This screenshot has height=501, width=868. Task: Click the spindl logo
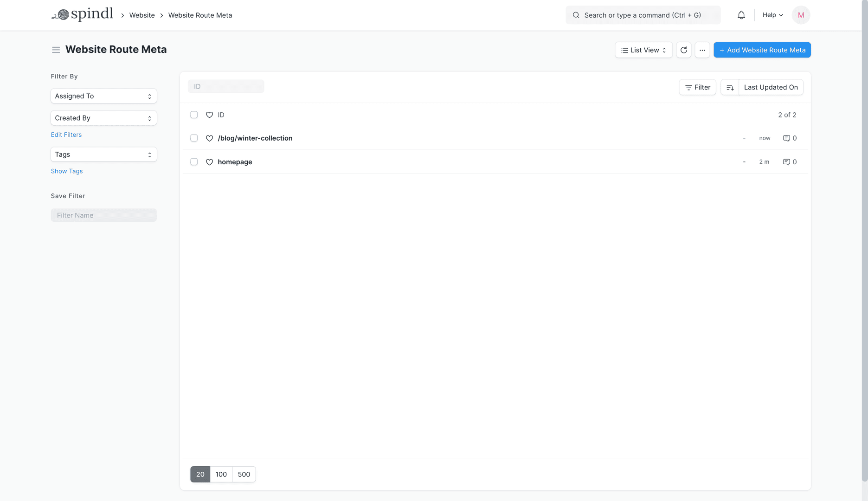pyautogui.click(x=82, y=15)
